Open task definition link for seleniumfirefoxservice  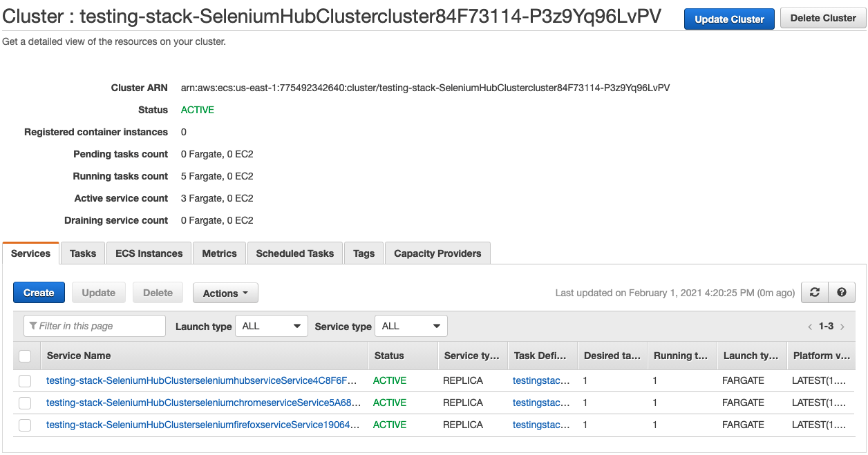pyautogui.click(x=541, y=425)
